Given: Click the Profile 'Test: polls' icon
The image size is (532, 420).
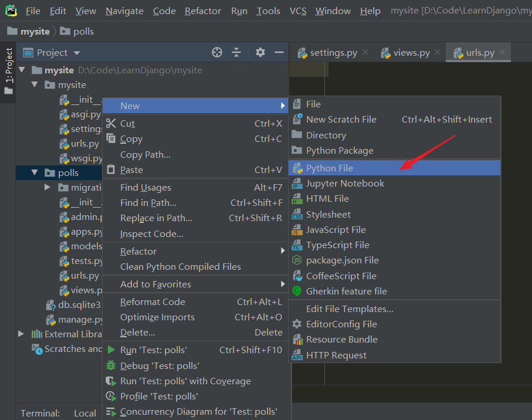Looking at the screenshot, I should point(111,396).
